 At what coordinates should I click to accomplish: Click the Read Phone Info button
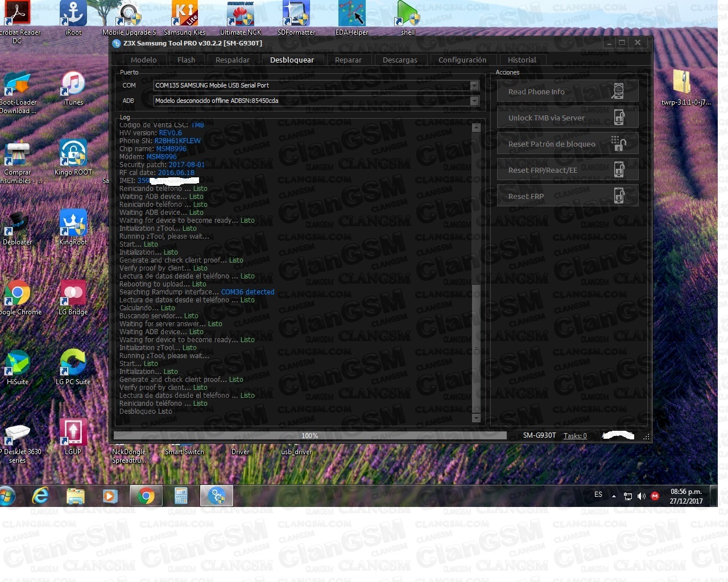click(568, 92)
